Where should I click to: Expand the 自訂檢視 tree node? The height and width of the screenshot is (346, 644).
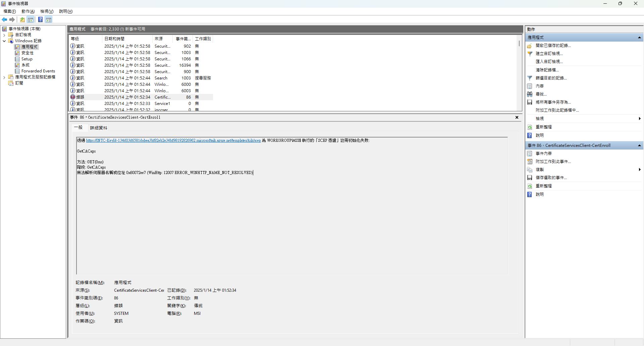(4, 35)
